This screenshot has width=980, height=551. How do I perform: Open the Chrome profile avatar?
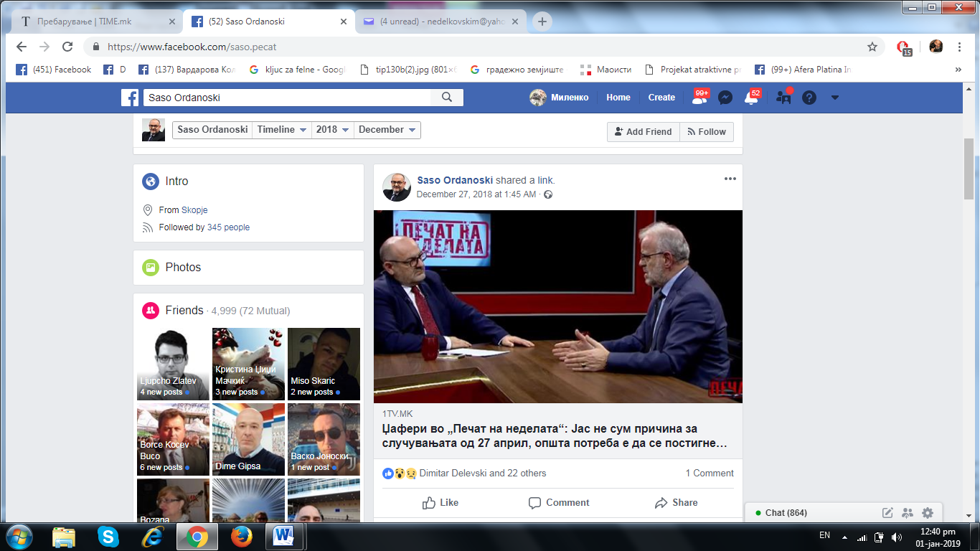[x=936, y=47]
